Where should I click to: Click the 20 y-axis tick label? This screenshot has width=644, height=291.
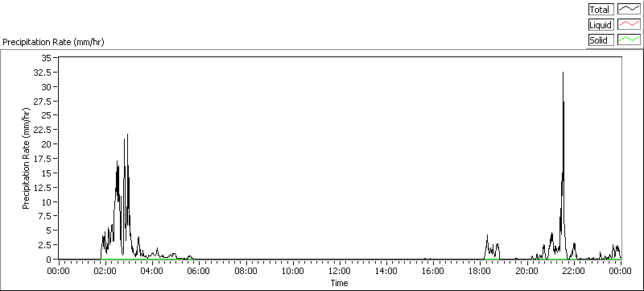click(x=46, y=144)
